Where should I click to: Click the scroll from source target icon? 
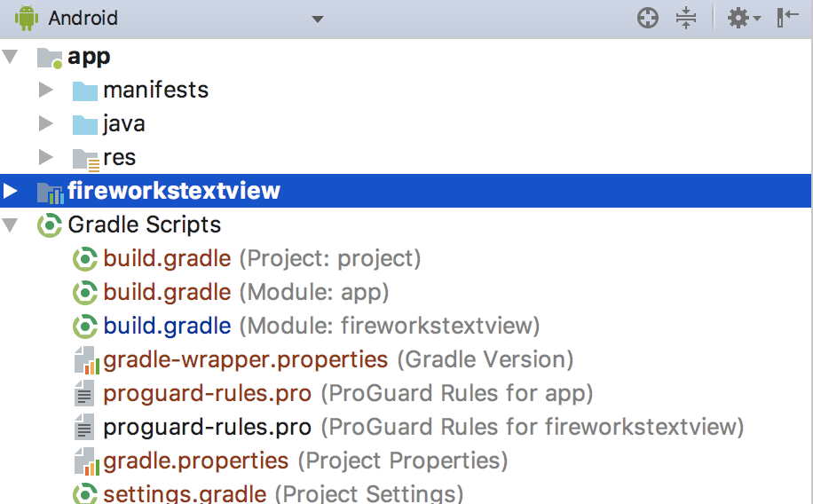[648, 18]
